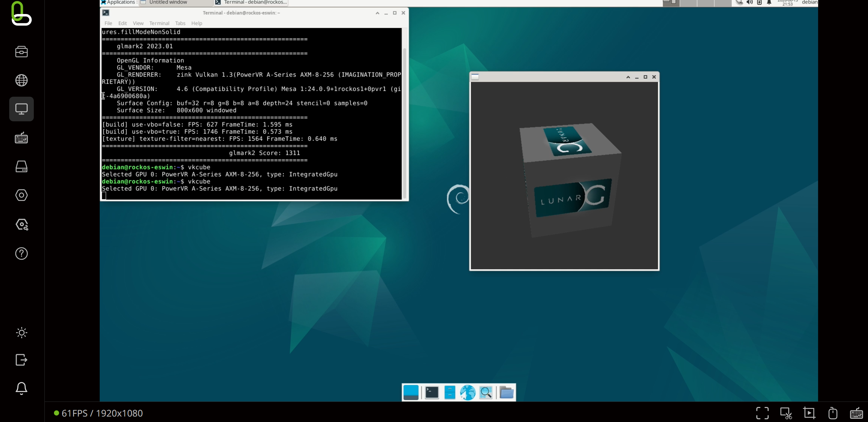Image resolution: width=868 pixels, height=422 pixels.
Task: Launch File Manager cabinet icon in dock
Action: click(450, 392)
